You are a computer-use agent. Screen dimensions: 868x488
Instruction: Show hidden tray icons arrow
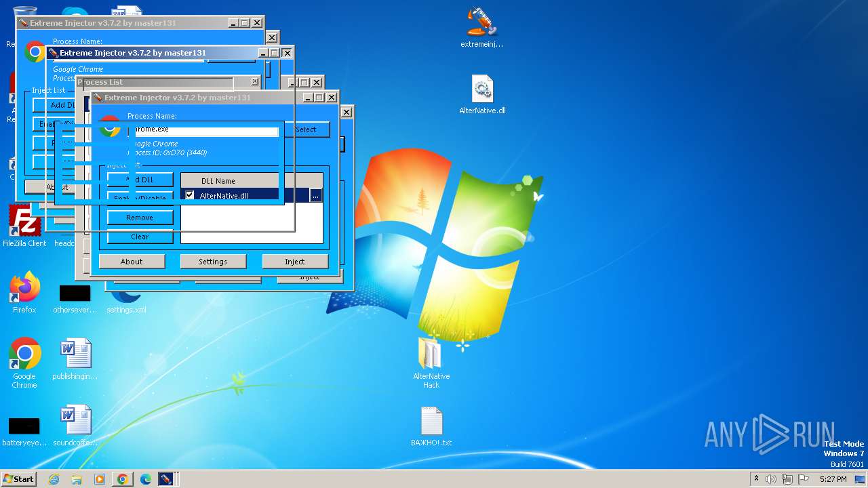(756, 479)
